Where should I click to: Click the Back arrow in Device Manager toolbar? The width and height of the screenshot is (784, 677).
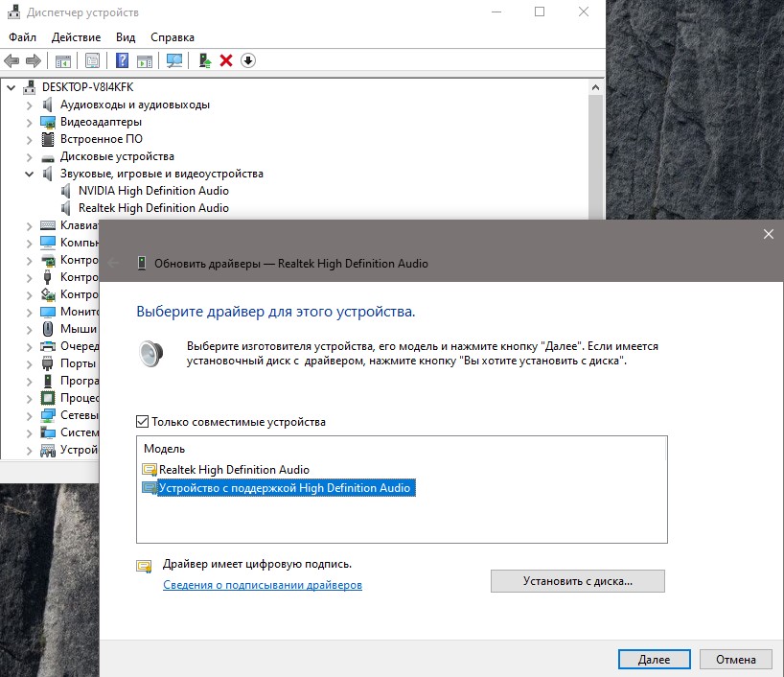[11, 61]
